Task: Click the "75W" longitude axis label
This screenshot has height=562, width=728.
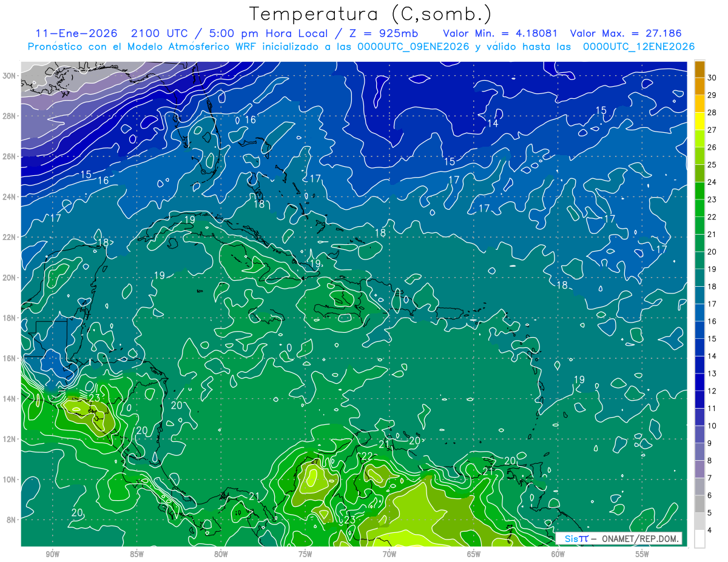Action: (305, 554)
